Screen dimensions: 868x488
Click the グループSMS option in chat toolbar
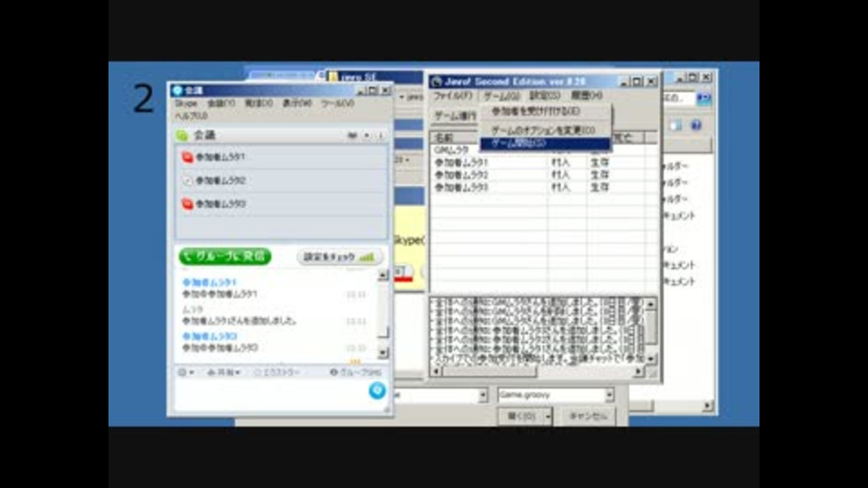[355, 372]
